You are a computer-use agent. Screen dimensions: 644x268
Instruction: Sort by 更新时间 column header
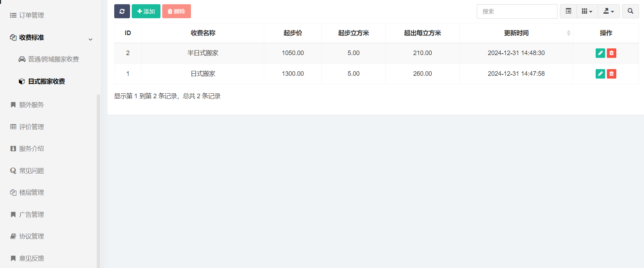[x=516, y=33]
